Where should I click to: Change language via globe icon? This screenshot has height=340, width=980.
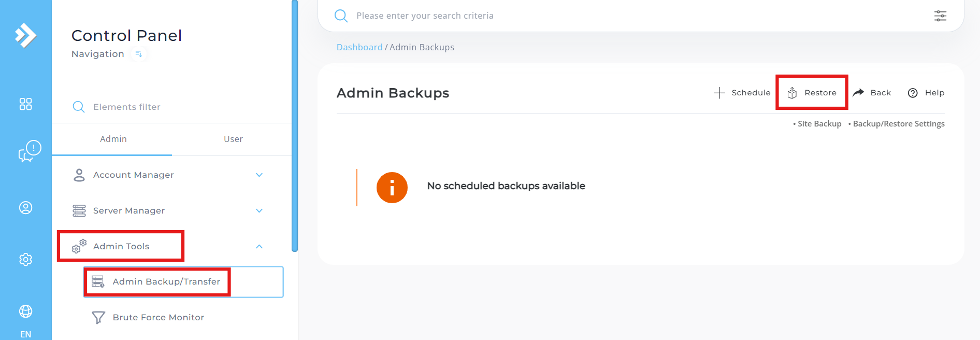[x=25, y=311]
